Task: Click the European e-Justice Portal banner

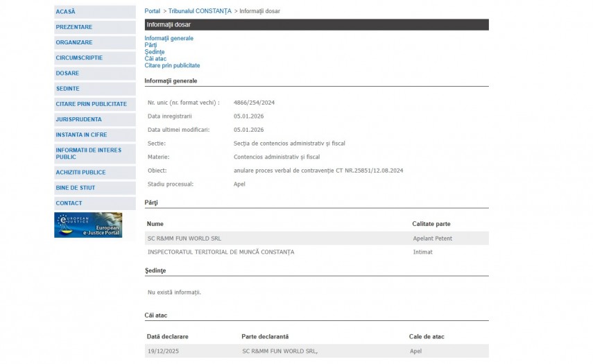Action: pos(88,225)
